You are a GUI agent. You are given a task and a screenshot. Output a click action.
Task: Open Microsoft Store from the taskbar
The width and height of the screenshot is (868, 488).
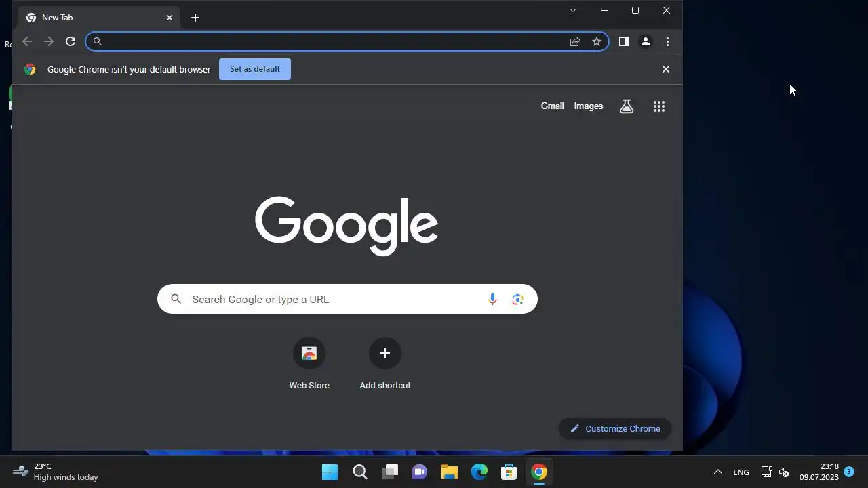tap(509, 472)
